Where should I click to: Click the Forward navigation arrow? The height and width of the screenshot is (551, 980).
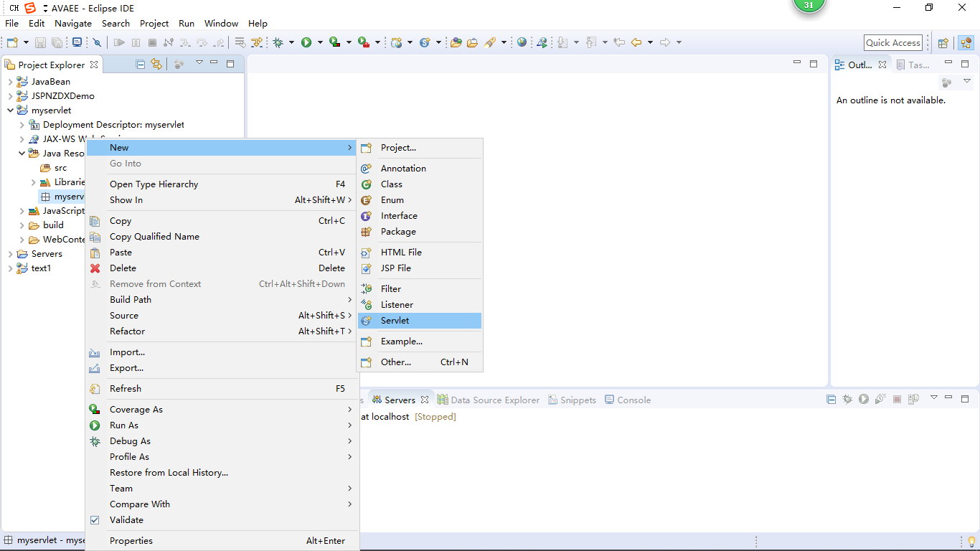(x=665, y=42)
